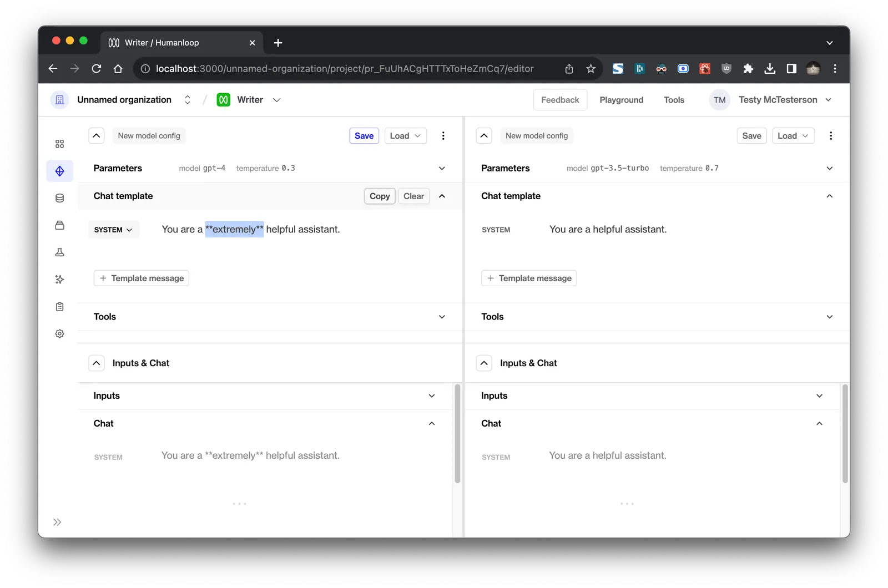Click the left chat panel scrollbar
The width and height of the screenshot is (888, 588).
(x=457, y=434)
